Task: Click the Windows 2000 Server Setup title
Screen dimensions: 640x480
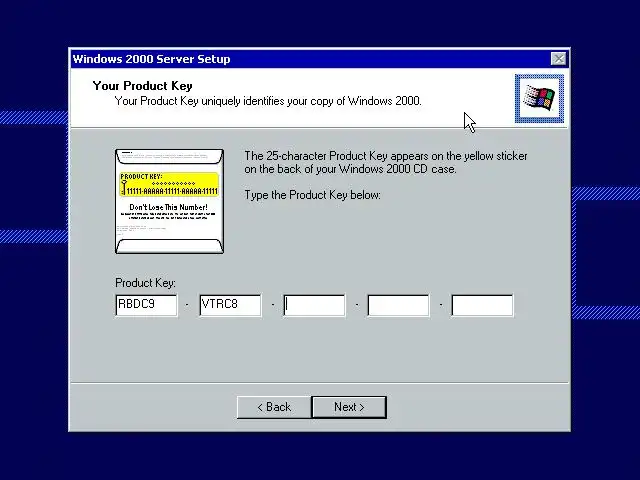Action: [x=151, y=59]
